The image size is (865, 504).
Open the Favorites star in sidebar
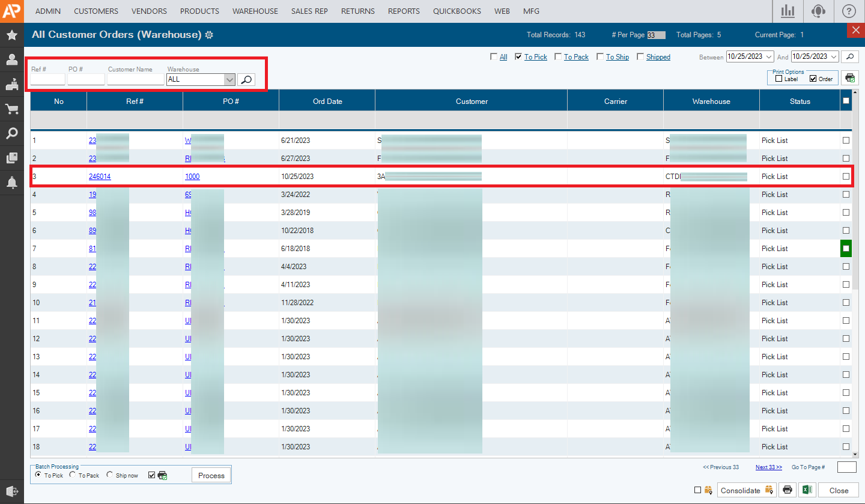[x=11, y=35]
